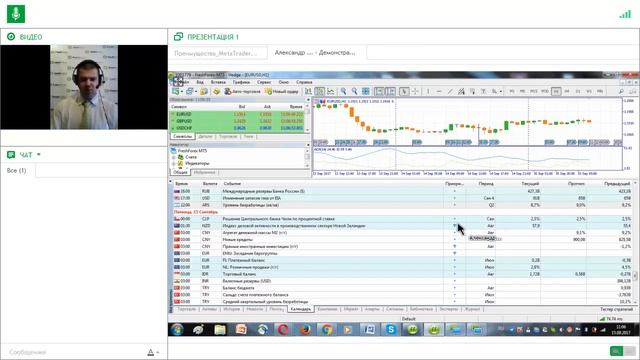Open Skype from the taskbar
This screenshot has width=640, height=360.
(x=391, y=329)
